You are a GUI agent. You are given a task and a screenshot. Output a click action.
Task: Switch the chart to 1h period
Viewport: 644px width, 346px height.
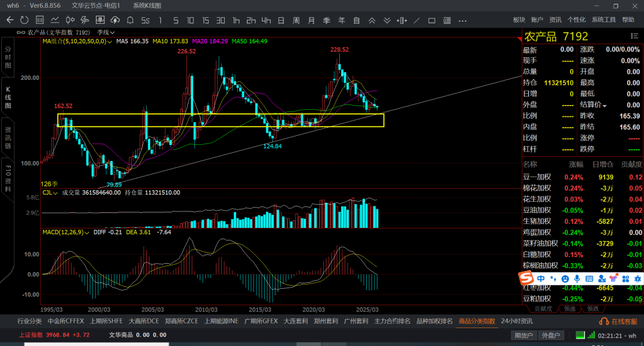point(236,20)
